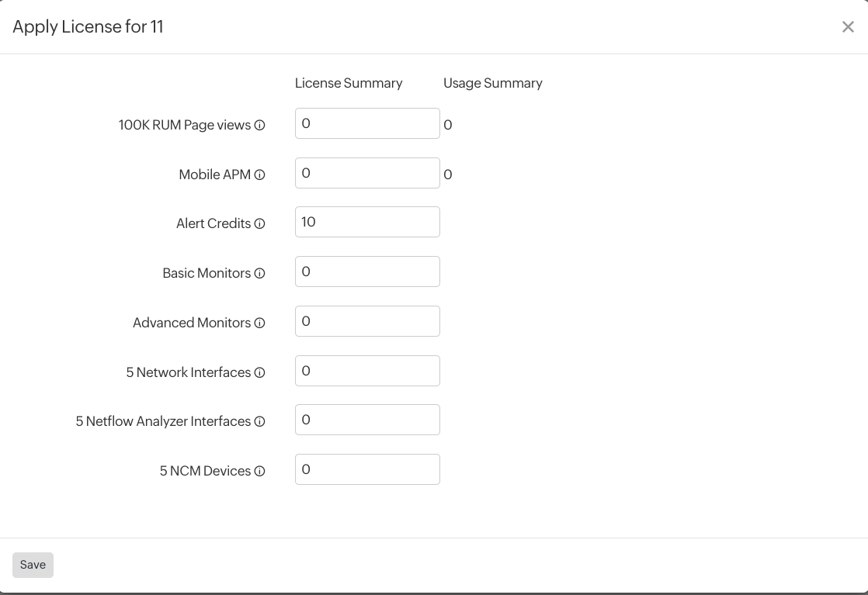Select the 100K RUM Page views license field
The height and width of the screenshot is (595, 868).
tap(367, 123)
